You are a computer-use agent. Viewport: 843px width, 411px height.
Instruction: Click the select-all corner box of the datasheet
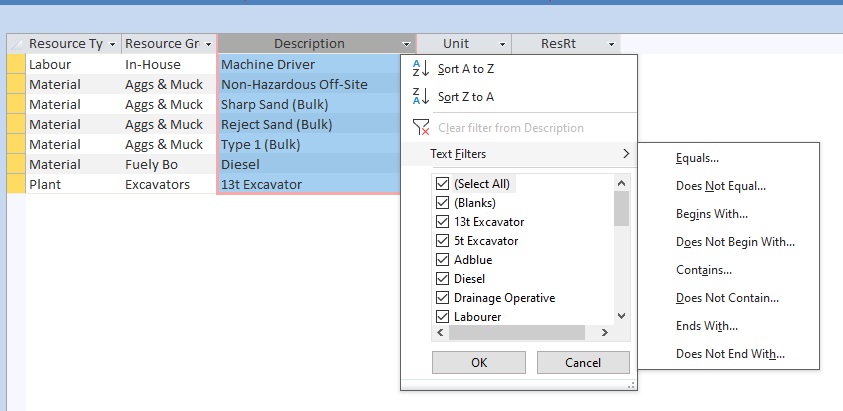(x=15, y=44)
